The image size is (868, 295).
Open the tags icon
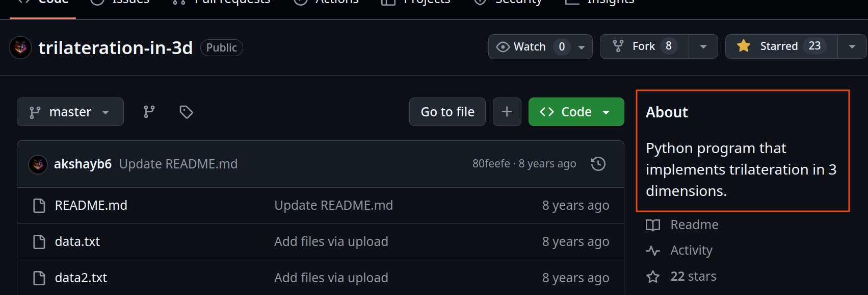[186, 112]
